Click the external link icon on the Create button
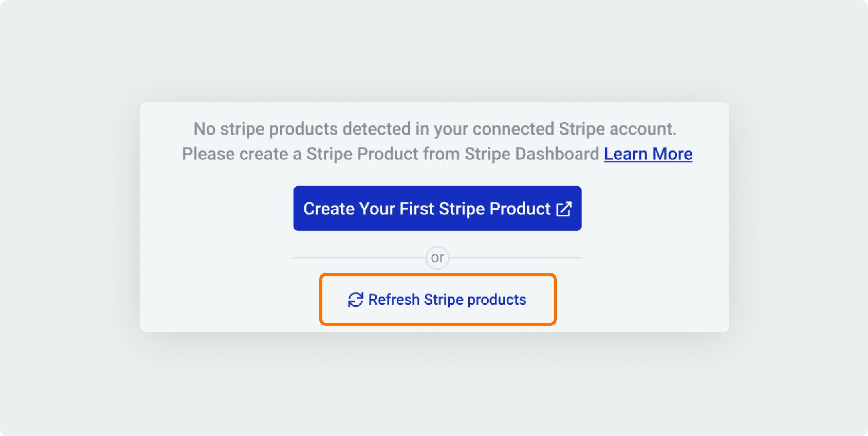 pos(564,209)
